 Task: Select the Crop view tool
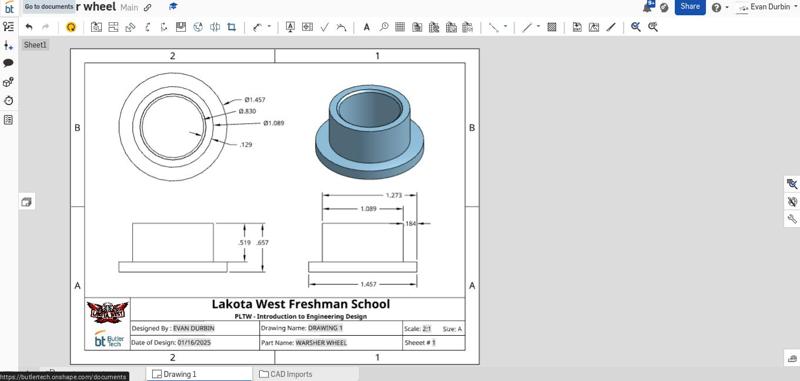tap(232, 28)
